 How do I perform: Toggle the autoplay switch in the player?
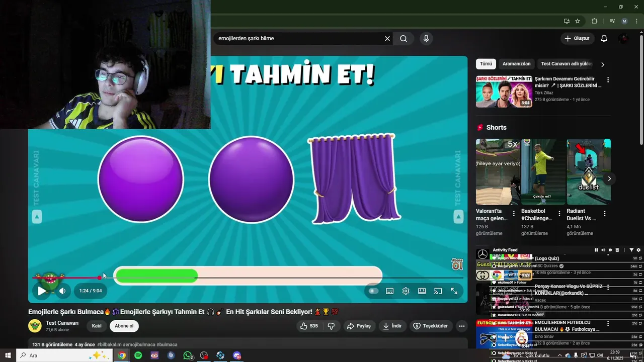click(x=373, y=291)
